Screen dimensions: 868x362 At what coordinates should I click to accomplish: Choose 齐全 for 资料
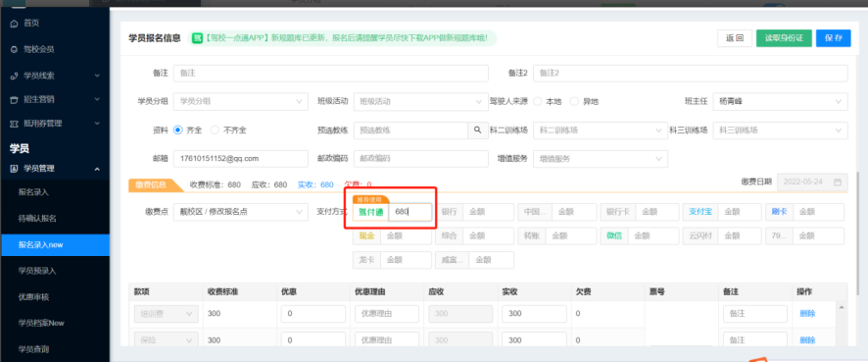[x=178, y=130]
